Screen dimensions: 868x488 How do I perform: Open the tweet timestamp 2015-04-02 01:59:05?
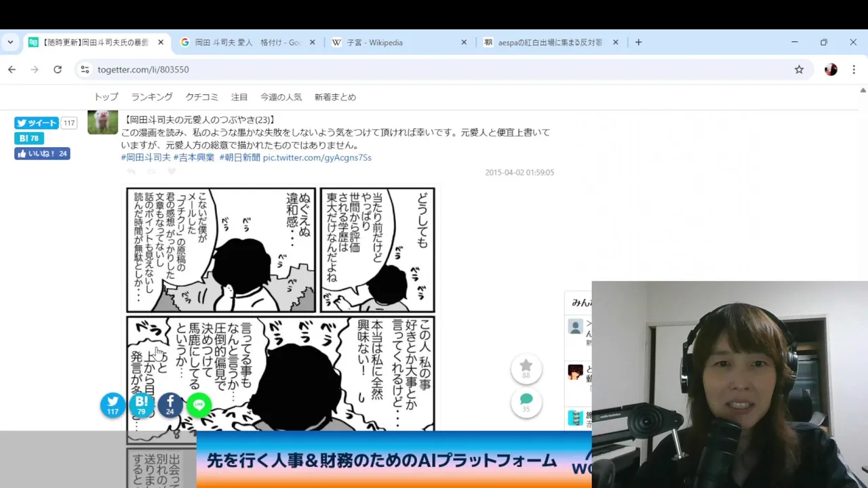tap(519, 172)
